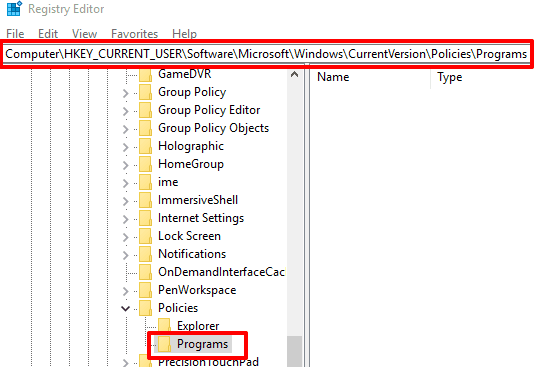Screen dimensions: 534x367
Task: Expand the Group Policy Objects key
Action: tap(126, 129)
